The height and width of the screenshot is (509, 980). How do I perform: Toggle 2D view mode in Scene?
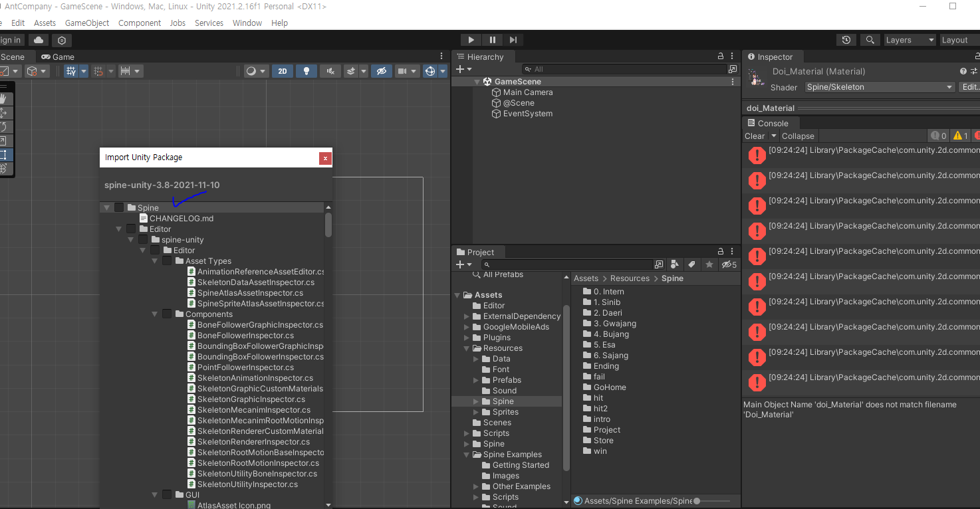coord(283,71)
